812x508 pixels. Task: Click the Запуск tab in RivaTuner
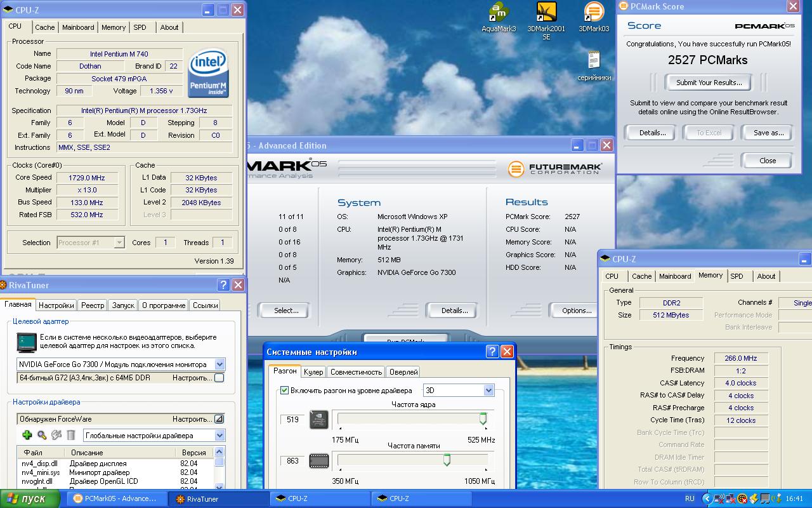pyautogui.click(x=123, y=305)
